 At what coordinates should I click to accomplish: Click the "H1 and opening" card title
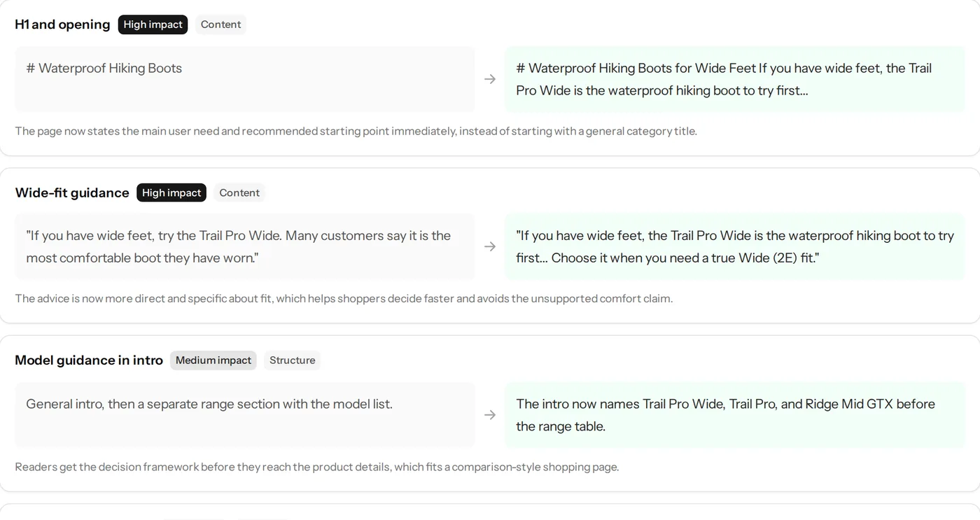click(62, 24)
